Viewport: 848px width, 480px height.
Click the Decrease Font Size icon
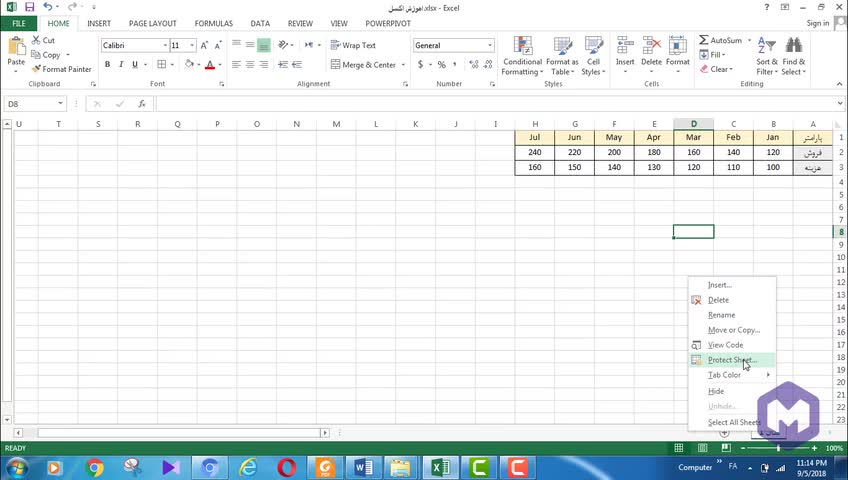coord(218,45)
